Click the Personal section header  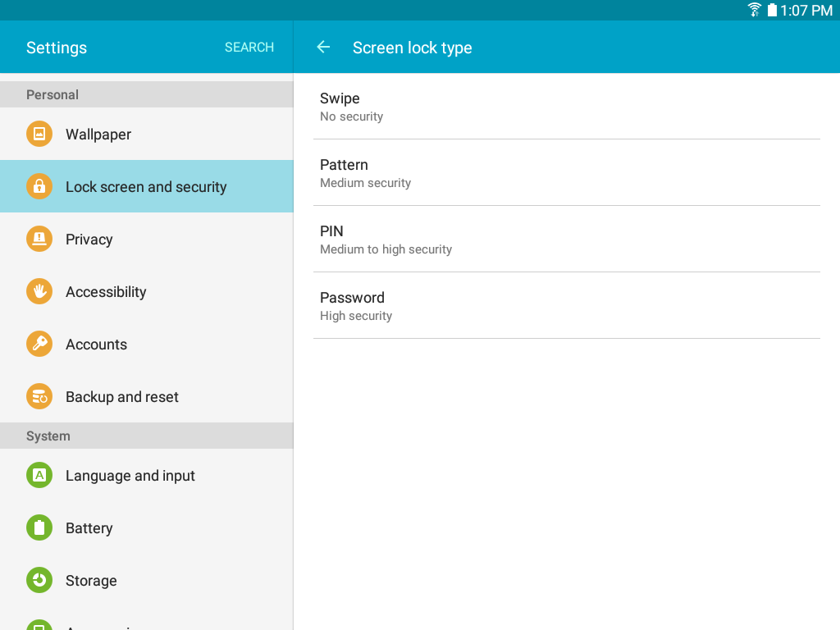tap(147, 94)
